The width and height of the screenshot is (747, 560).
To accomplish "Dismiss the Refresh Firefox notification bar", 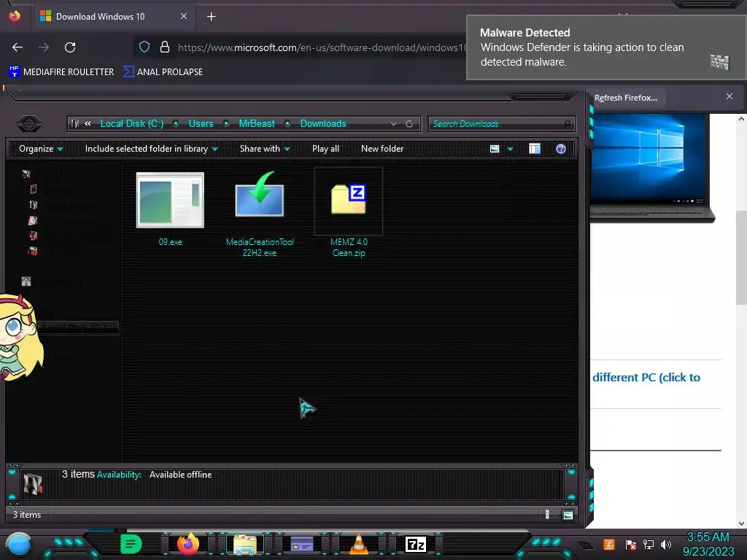I will (x=729, y=97).
